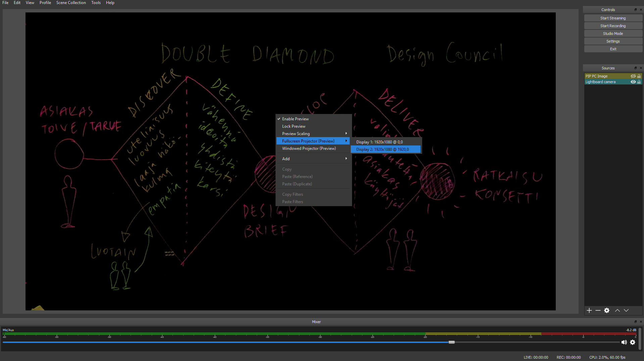Click Copy in the context menu
This screenshot has height=361, width=644.
tap(313, 169)
